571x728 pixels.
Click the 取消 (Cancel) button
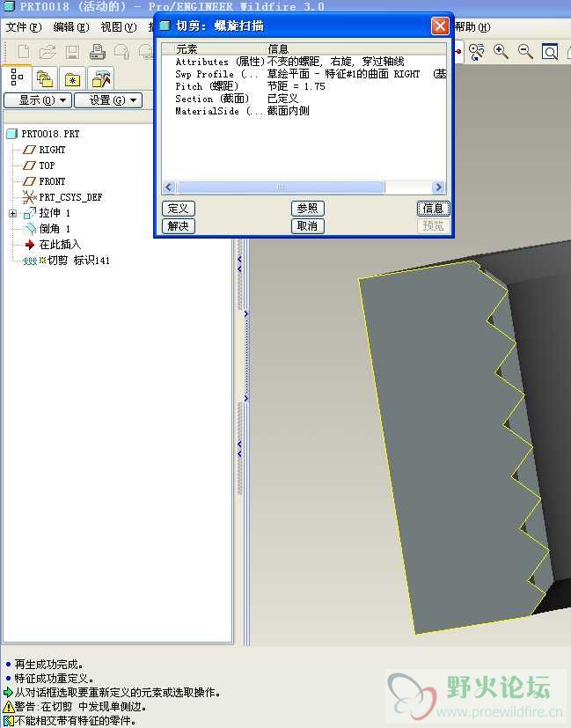pos(308,226)
